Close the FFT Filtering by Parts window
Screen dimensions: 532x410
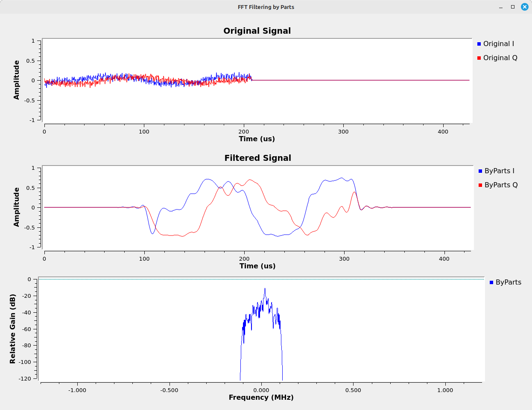(x=525, y=7)
